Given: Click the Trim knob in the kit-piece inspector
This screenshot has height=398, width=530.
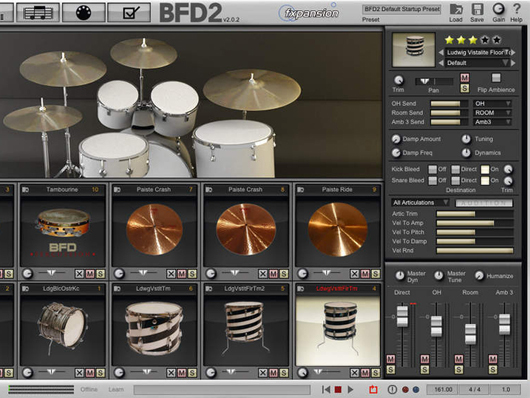Looking at the screenshot, I should tap(399, 80).
